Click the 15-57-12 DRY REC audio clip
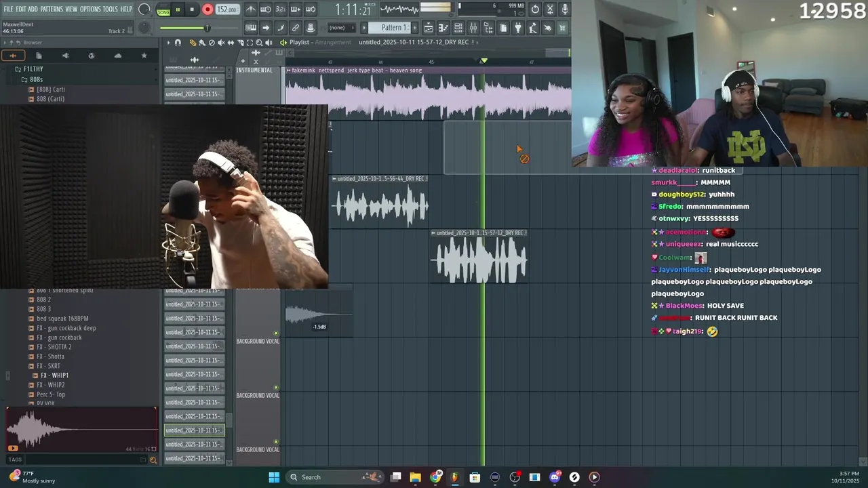This screenshot has height=488, width=868. [479, 256]
